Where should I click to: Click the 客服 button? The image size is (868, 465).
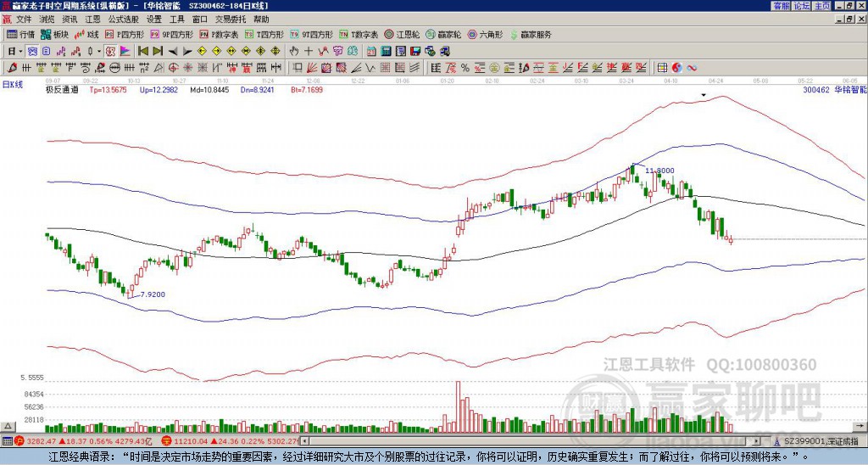coord(781,6)
